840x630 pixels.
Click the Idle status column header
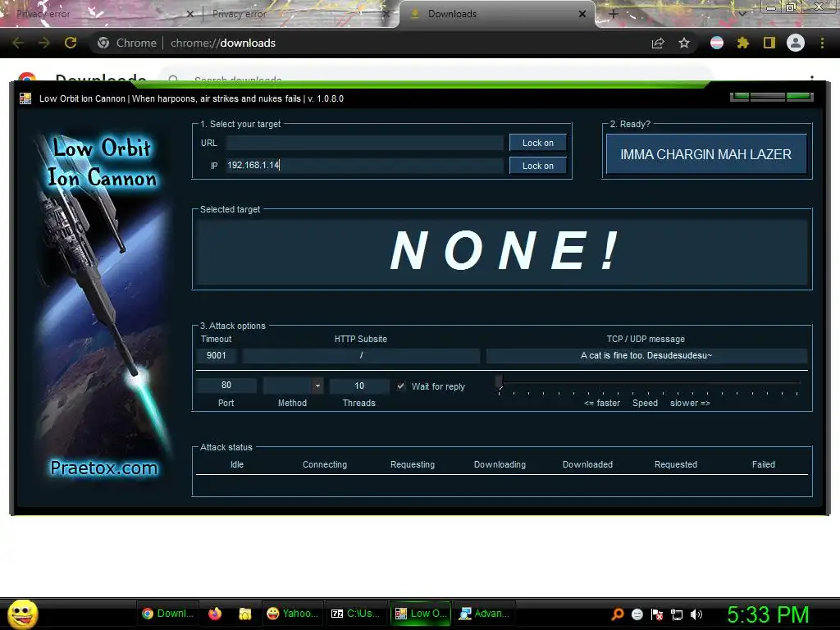(237, 464)
